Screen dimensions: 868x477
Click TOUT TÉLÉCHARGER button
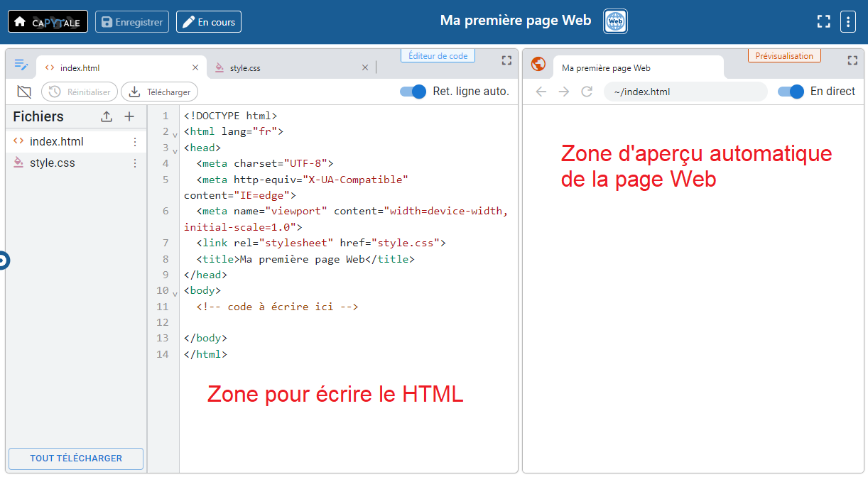click(76, 459)
